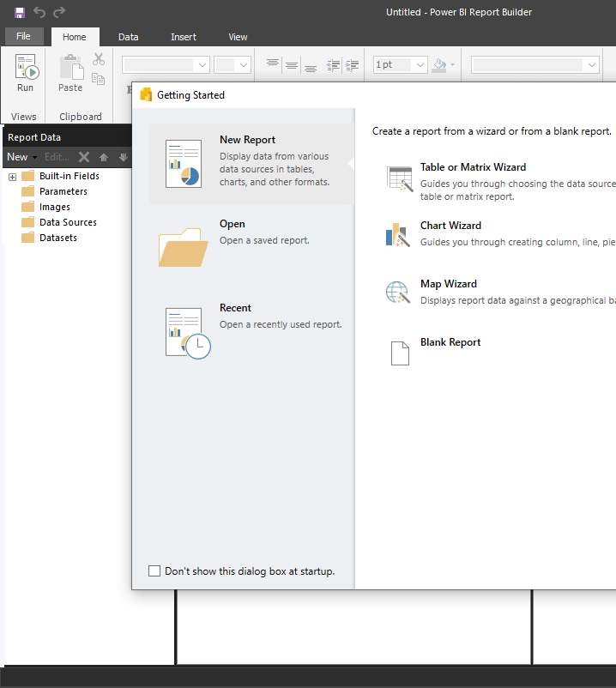Image resolution: width=616 pixels, height=688 pixels.
Task: Enable Don't show this dialog at startup
Action: [x=154, y=571]
